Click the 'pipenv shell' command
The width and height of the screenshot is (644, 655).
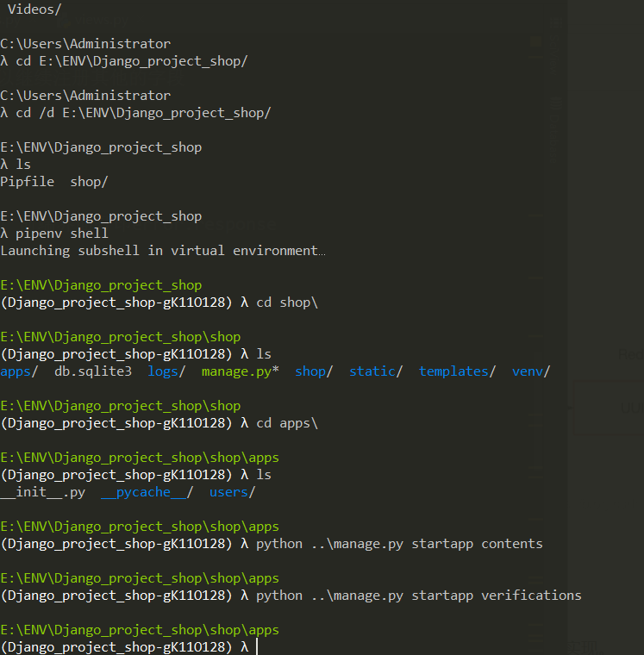pos(62,234)
